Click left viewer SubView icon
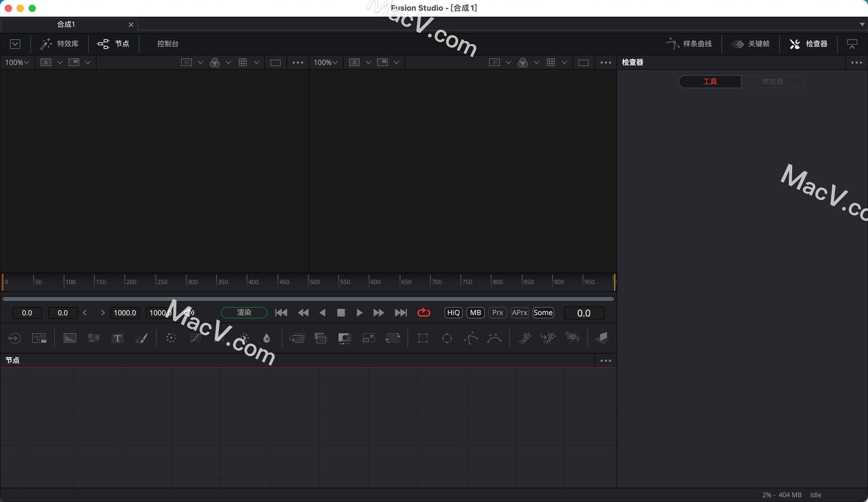Image resolution: width=868 pixels, height=502 pixels. 74,62
